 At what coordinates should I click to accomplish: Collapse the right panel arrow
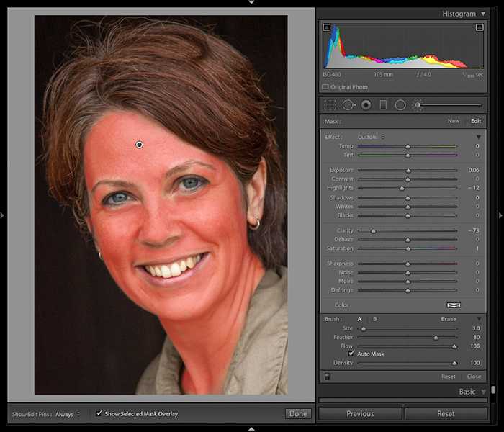pos(500,215)
